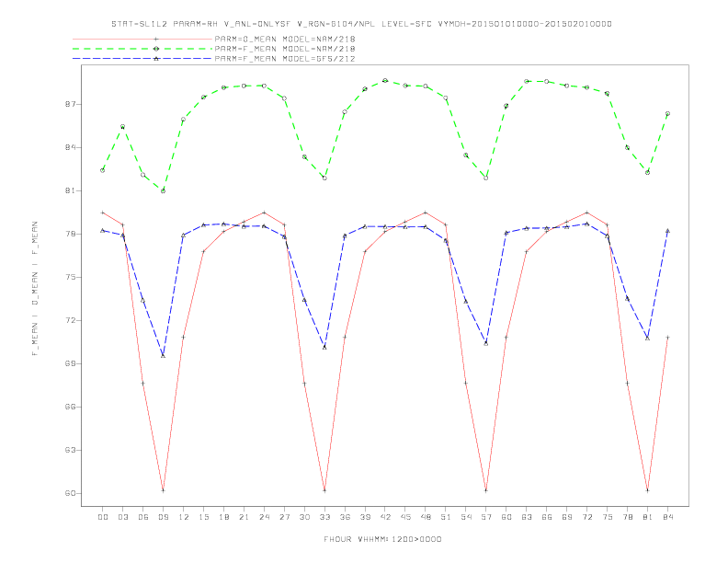Screen dimensions: 728x563
Task: Click x-axis tick label 84
Action: pos(667,517)
